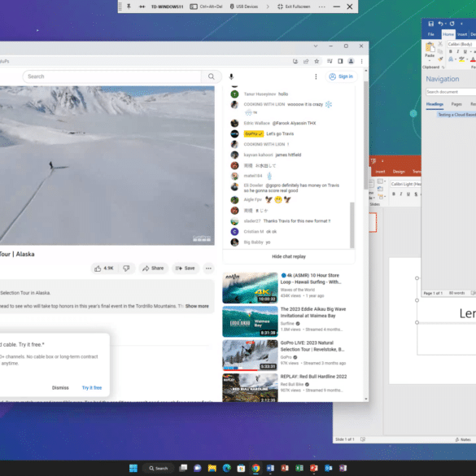Show more of the video description
The height and width of the screenshot is (476, 476).
coord(197,306)
